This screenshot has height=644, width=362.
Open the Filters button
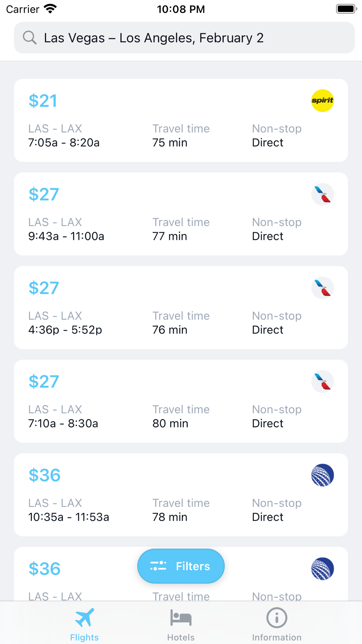coord(181,566)
